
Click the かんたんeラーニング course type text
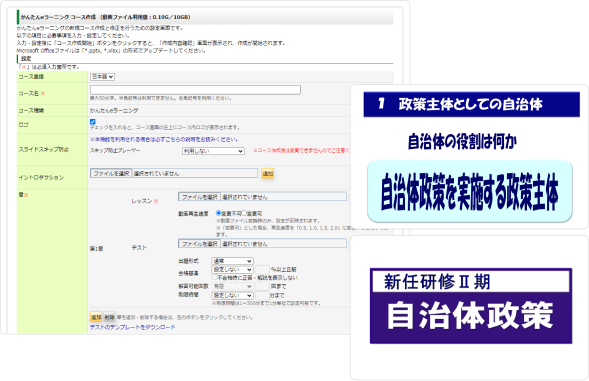tap(114, 110)
